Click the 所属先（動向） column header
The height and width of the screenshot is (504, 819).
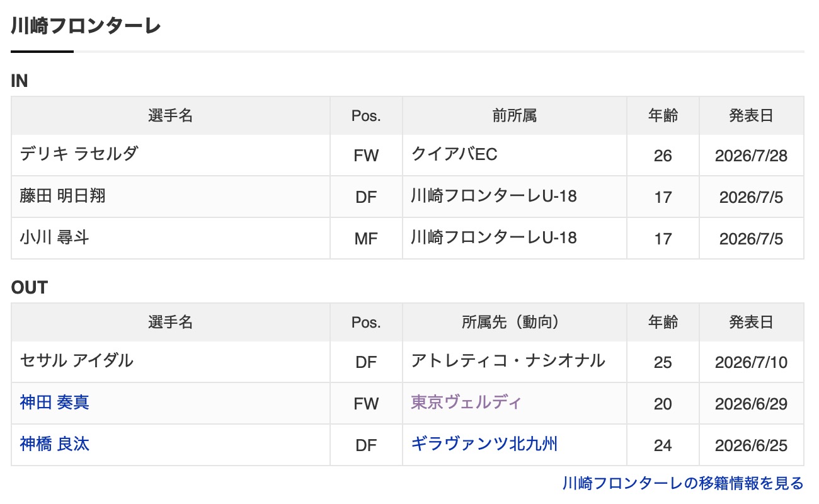(x=515, y=322)
